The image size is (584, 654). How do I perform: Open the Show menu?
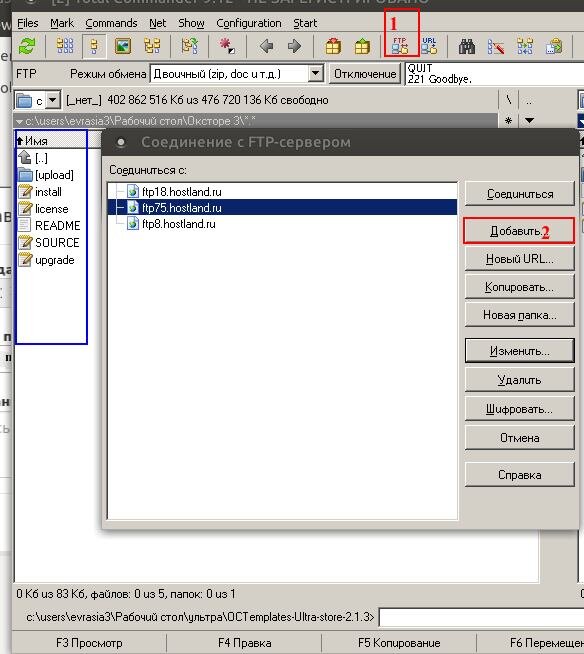click(x=191, y=23)
